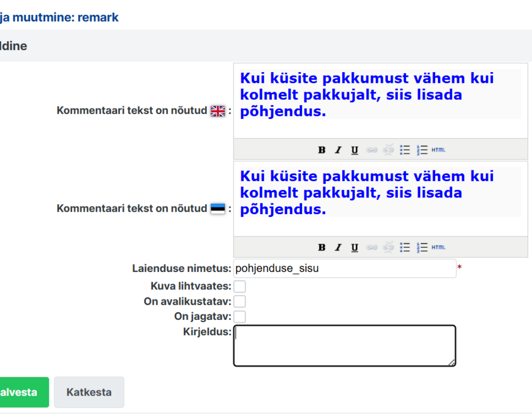This screenshot has height=414, width=532.
Task: Open HTML source in Estonian comment editor
Action: tap(439, 247)
